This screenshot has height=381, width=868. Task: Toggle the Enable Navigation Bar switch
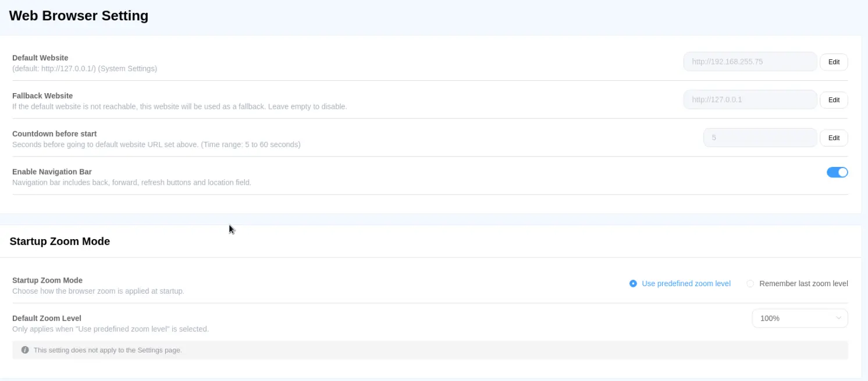click(x=837, y=172)
